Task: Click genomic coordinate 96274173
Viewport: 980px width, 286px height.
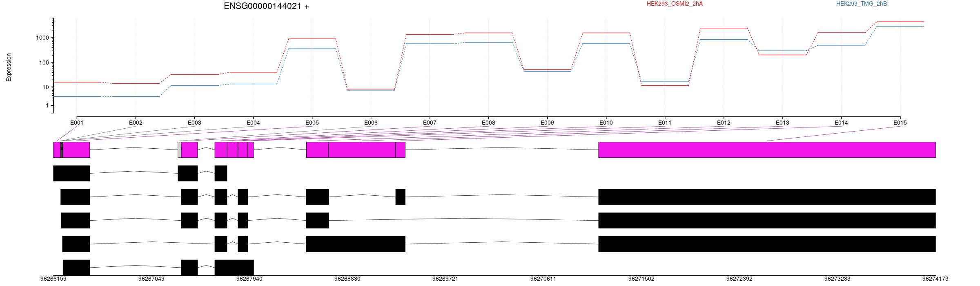Action: pos(935,279)
